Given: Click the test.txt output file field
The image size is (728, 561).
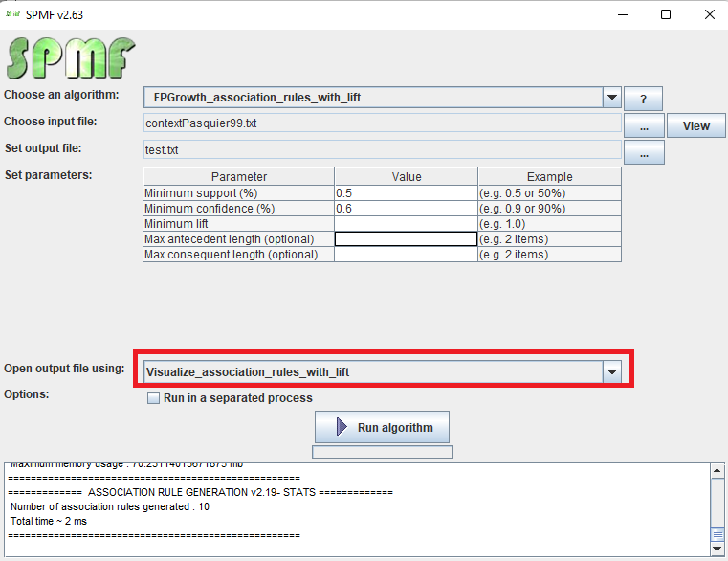Looking at the screenshot, I should (x=382, y=149).
